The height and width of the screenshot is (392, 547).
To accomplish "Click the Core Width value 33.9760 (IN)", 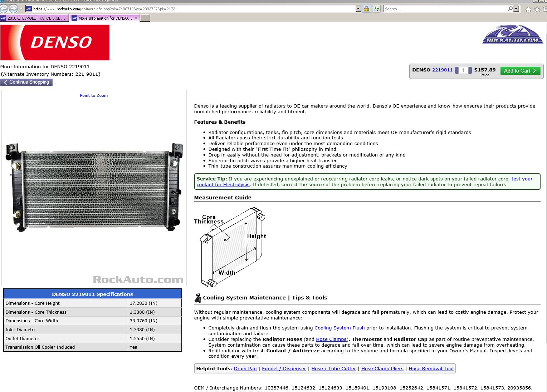I will (143, 321).
